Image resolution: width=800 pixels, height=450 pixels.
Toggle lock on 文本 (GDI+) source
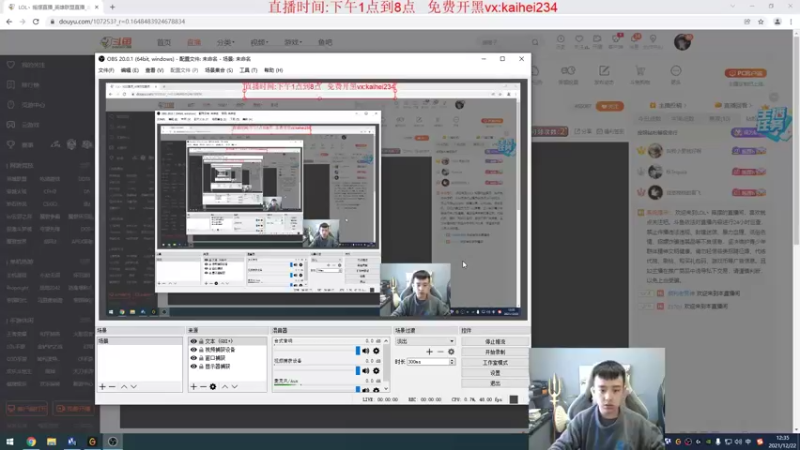[x=201, y=341]
